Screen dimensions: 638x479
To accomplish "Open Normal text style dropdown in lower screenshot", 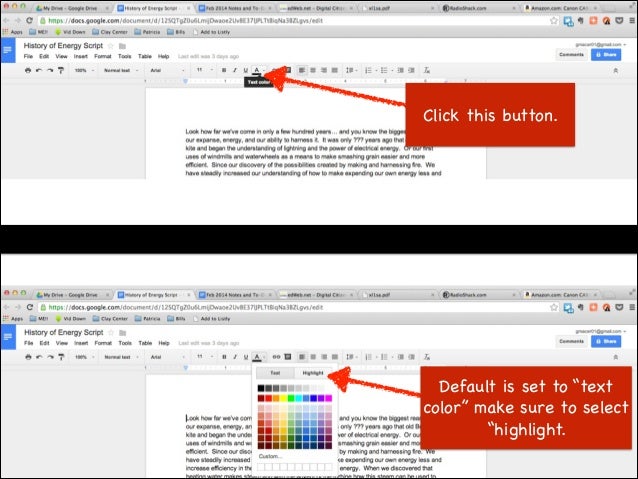I will tap(121, 357).
